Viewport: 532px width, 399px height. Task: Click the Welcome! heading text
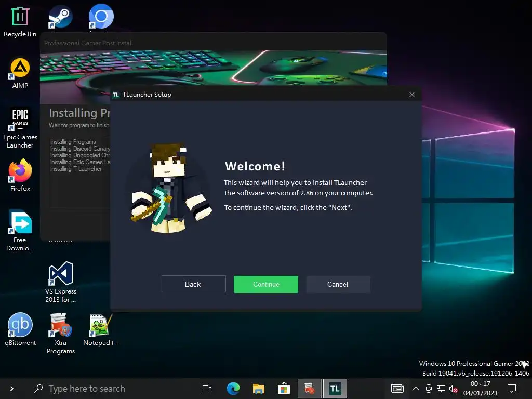[255, 166]
